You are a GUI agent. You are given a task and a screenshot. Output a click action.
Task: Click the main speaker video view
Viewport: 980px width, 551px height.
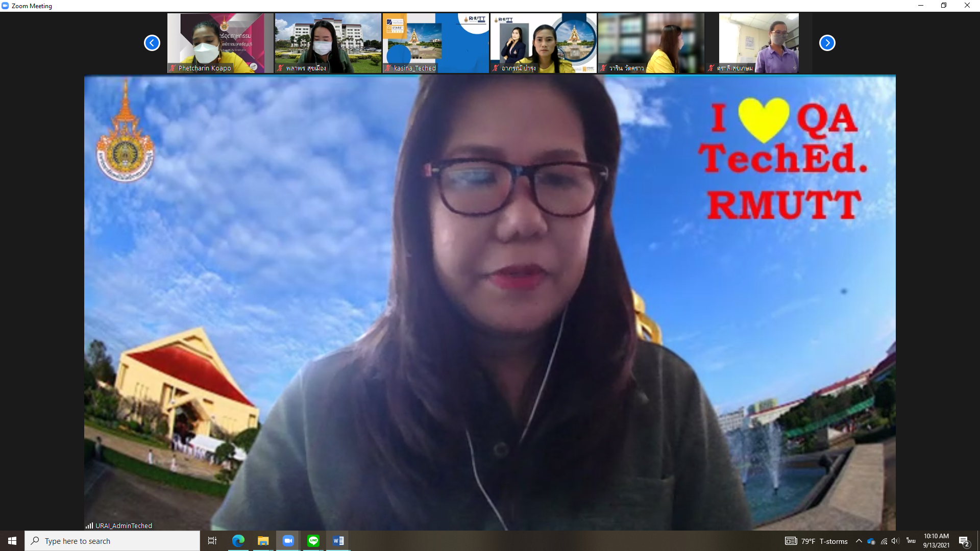click(490, 303)
